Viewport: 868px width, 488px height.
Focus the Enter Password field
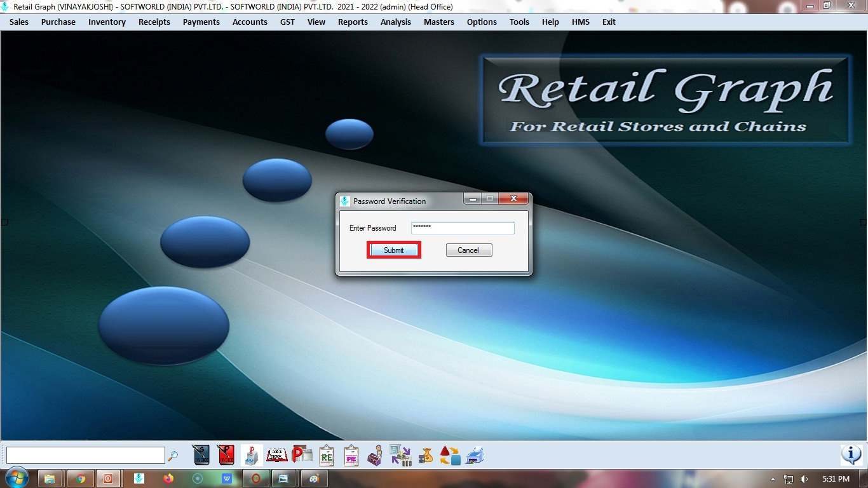click(463, 228)
